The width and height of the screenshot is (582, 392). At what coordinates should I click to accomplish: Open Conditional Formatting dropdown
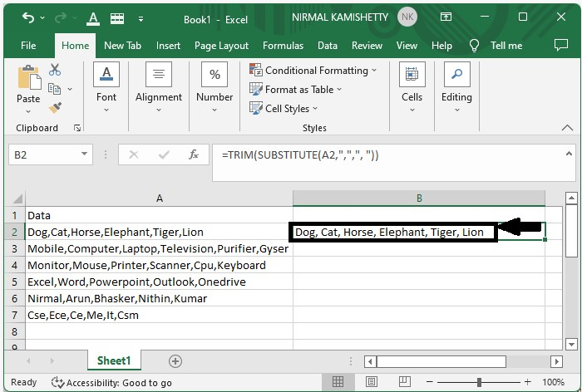(313, 70)
